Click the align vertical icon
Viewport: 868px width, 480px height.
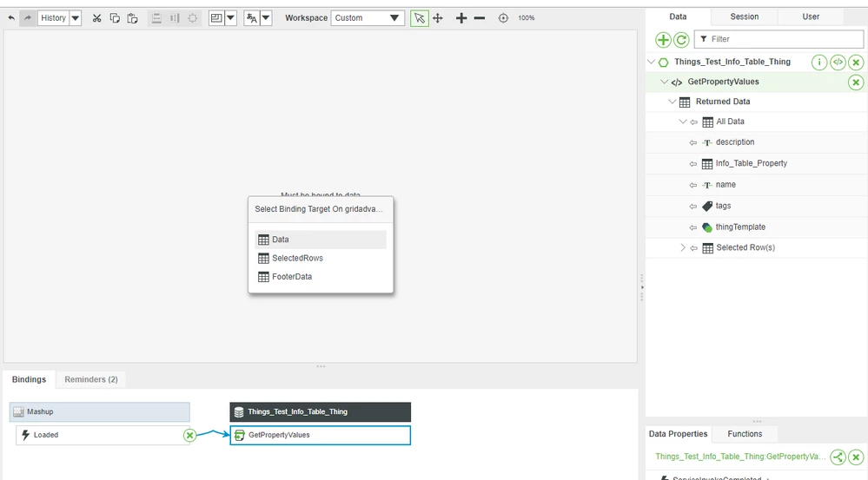click(175, 17)
